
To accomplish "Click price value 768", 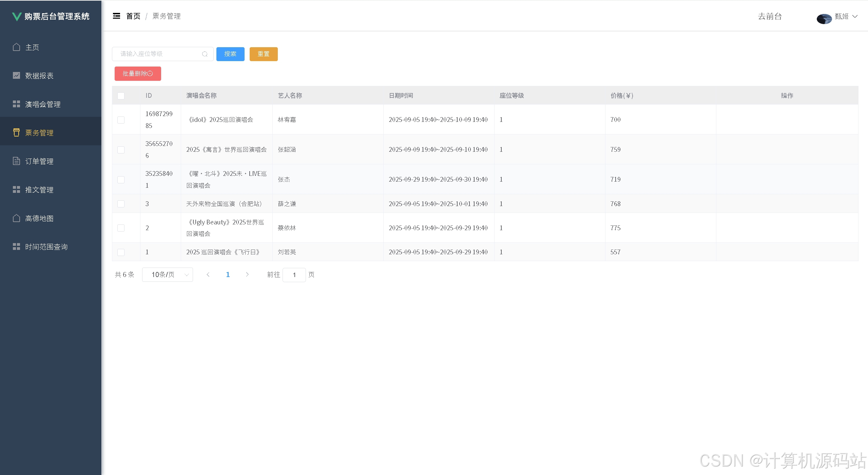I will [615, 204].
